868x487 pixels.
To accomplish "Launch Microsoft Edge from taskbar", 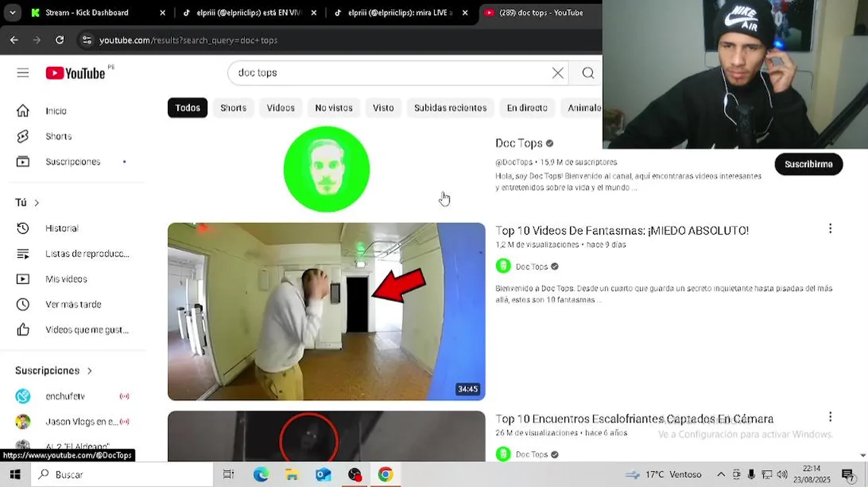I will [261, 475].
